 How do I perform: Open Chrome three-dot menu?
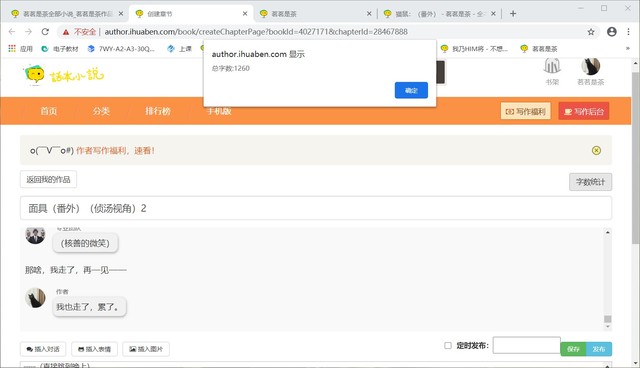pos(628,31)
